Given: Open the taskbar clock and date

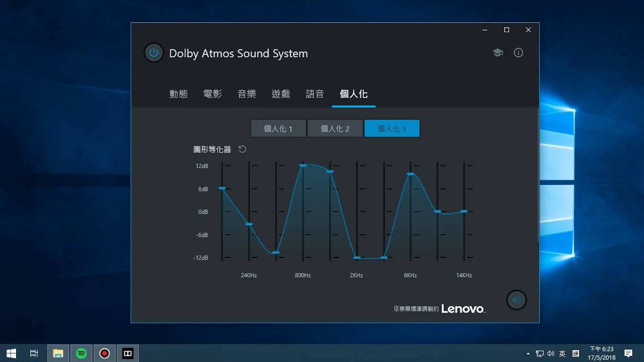Looking at the screenshot, I should (x=602, y=353).
